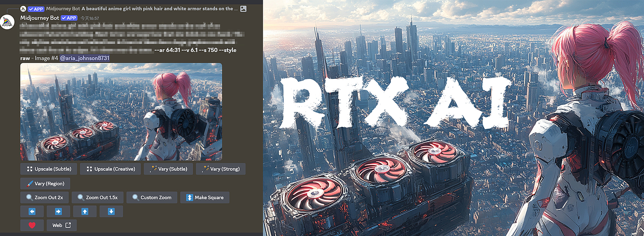Open the image on Web

[x=62, y=225]
